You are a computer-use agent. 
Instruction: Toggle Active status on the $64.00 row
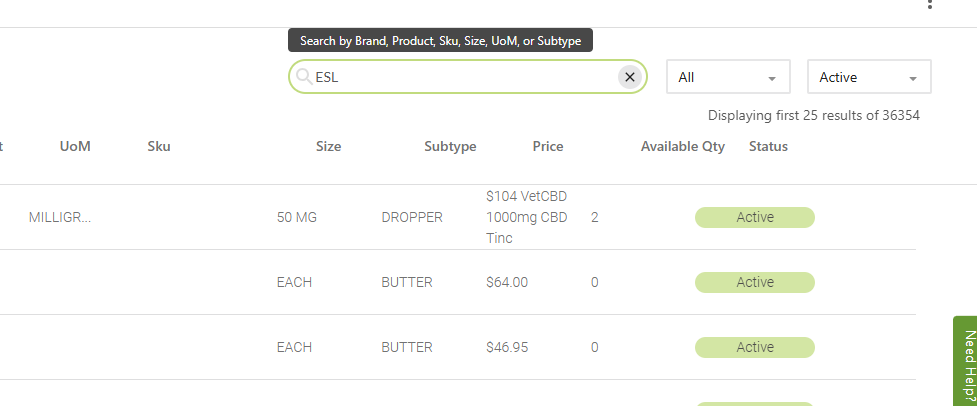click(x=755, y=282)
